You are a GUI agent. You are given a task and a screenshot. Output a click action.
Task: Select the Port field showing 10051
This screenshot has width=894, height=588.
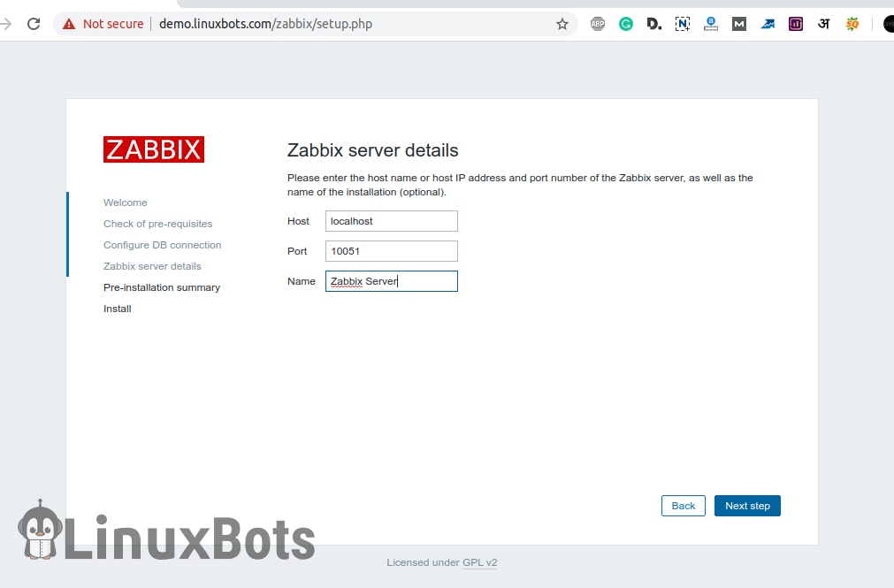pos(391,251)
